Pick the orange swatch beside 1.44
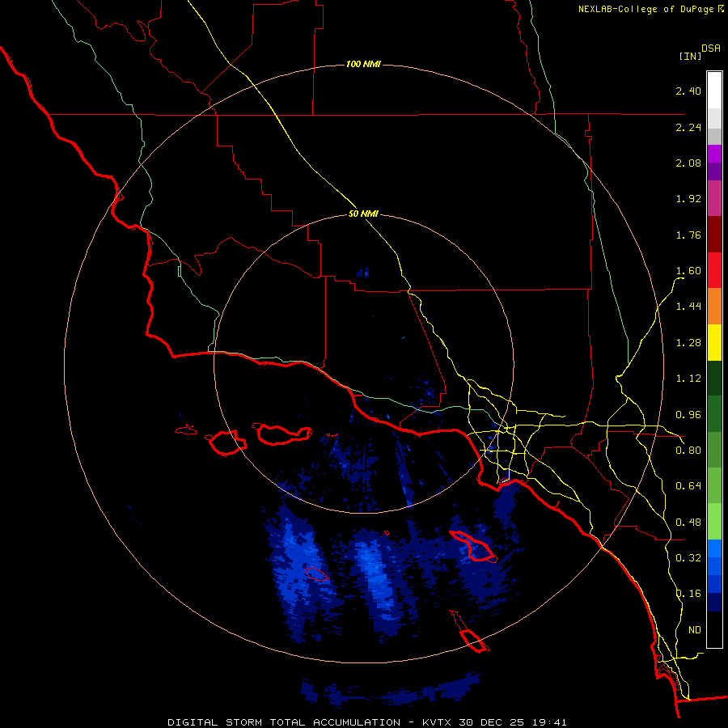The image size is (728, 728). point(714,307)
